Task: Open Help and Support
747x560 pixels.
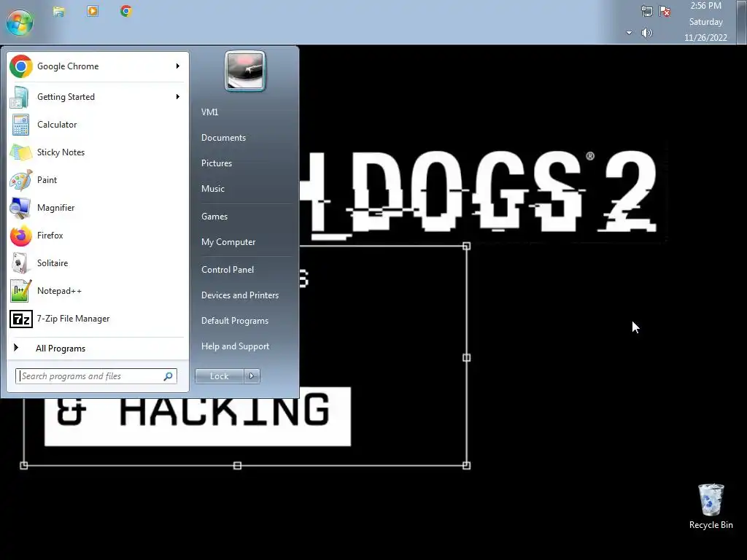Action: (235, 346)
